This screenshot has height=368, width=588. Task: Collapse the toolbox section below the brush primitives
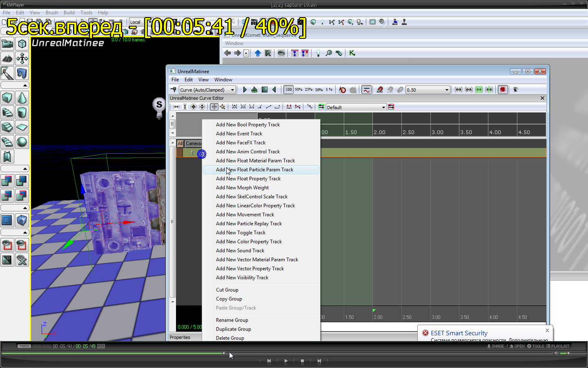[x=15, y=168]
